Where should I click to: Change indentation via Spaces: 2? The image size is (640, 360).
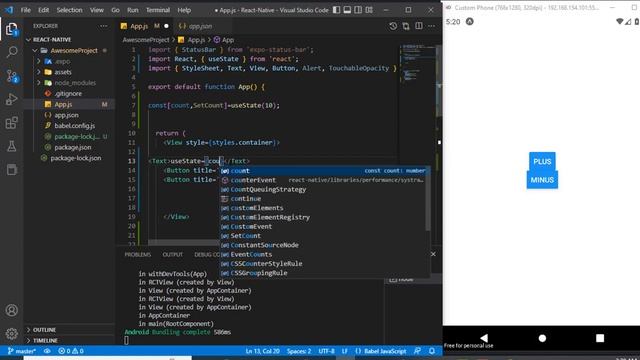tap(299, 351)
